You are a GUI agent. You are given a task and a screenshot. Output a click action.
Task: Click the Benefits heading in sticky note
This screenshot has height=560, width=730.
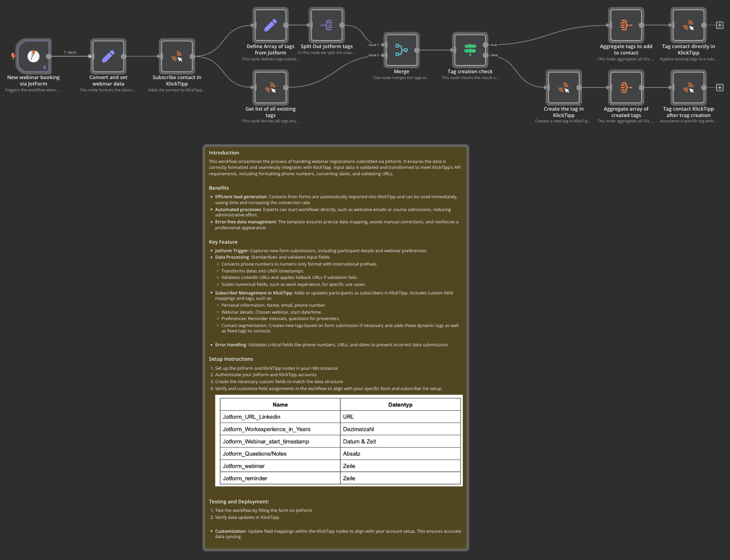[x=219, y=188]
